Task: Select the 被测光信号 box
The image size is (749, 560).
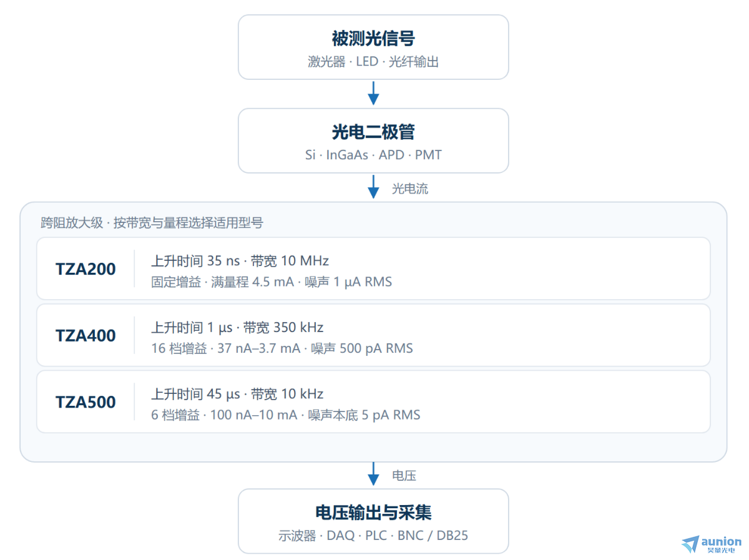Action: point(373,47)
